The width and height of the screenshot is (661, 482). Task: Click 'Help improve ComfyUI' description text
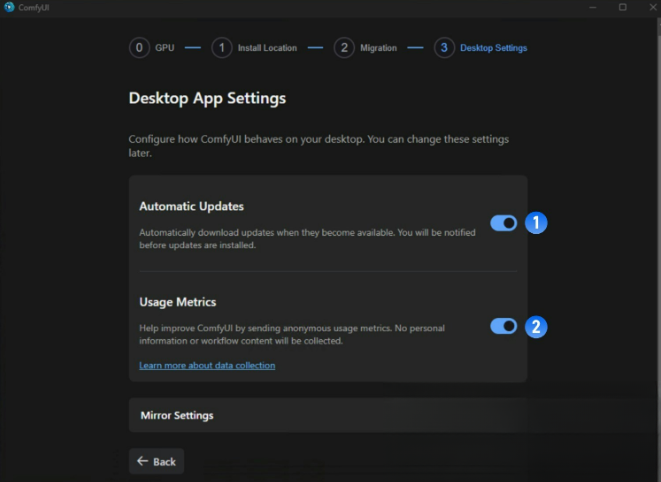292,334
